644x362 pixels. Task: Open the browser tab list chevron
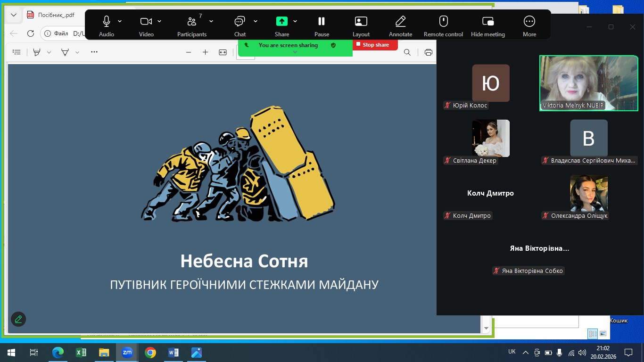click(14, 15)
